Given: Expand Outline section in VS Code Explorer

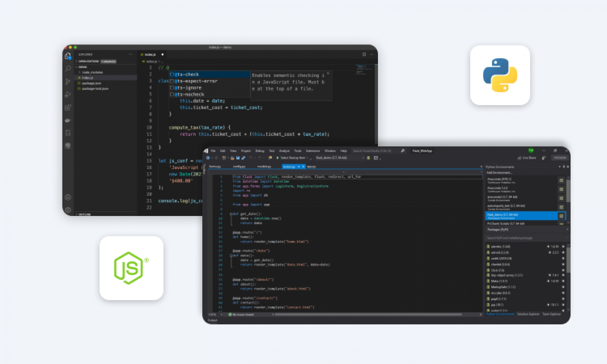Looking at the screenshot, I should 84,214.
